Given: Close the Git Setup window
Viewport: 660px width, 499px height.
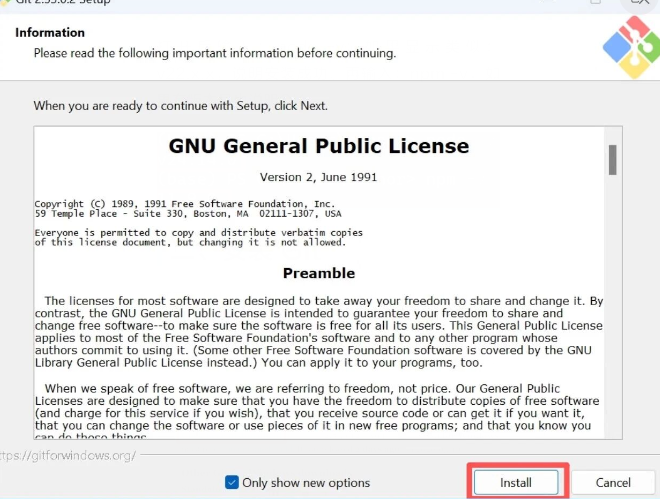Looking at the screenshot, I should tap(636, 3).
